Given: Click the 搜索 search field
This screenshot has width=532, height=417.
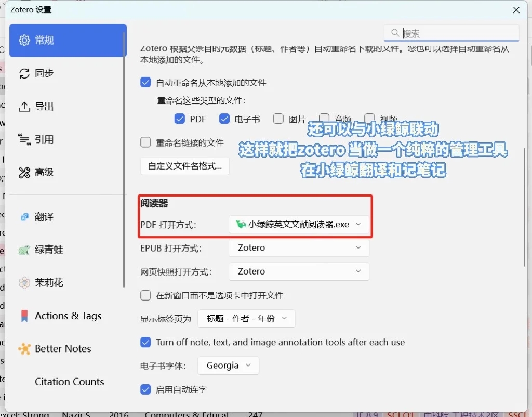Looking at the screenshot, I should coord(452,32).
